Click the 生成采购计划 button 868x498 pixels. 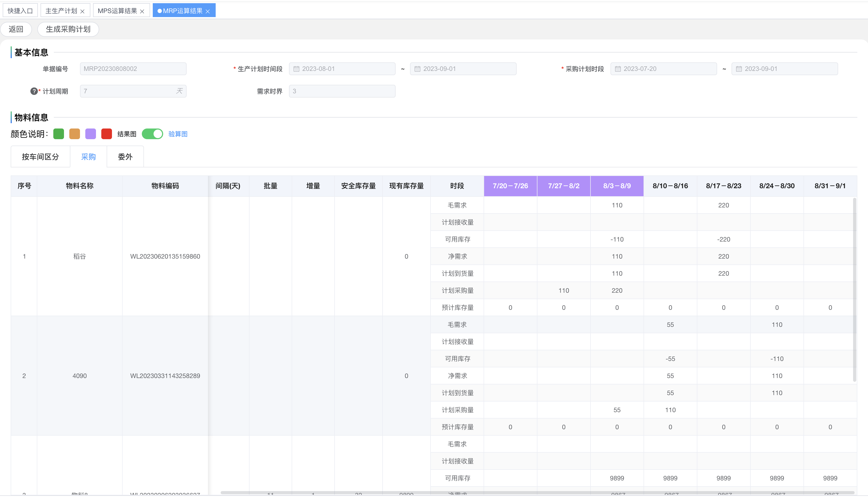point(68,29)
